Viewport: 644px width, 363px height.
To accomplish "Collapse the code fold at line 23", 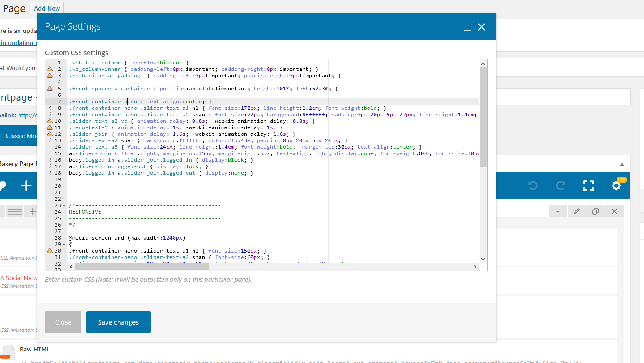I will coord(64,205).
